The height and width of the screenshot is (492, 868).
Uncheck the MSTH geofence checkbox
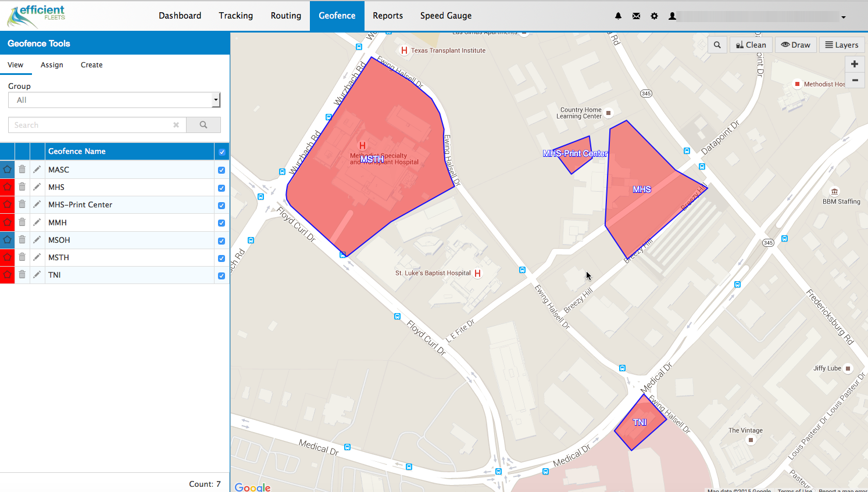point(222,258)
